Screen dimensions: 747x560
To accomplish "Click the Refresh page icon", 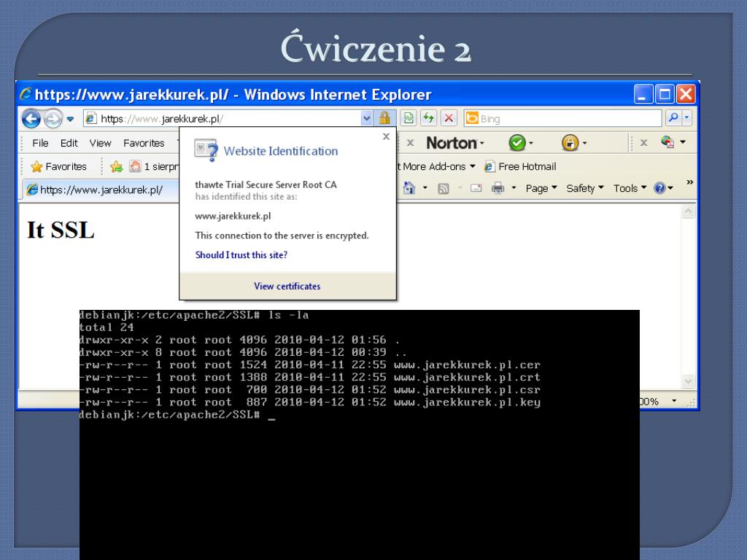I will pos(429,118).
